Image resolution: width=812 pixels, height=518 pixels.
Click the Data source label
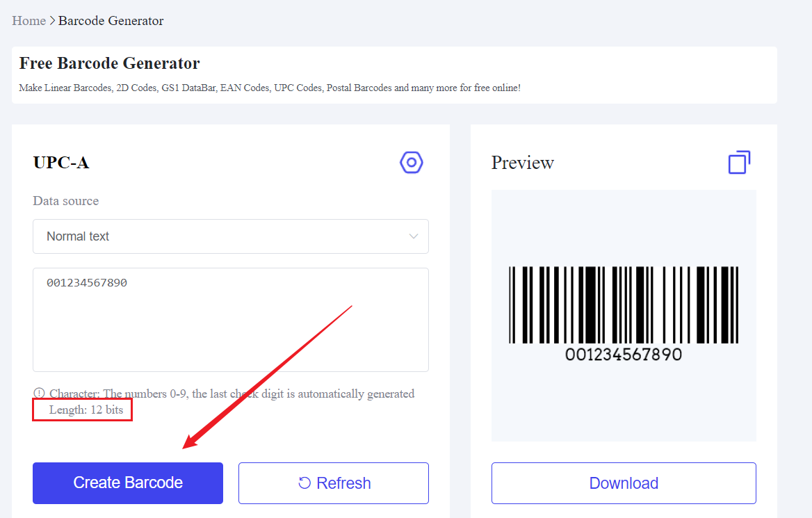66,201
